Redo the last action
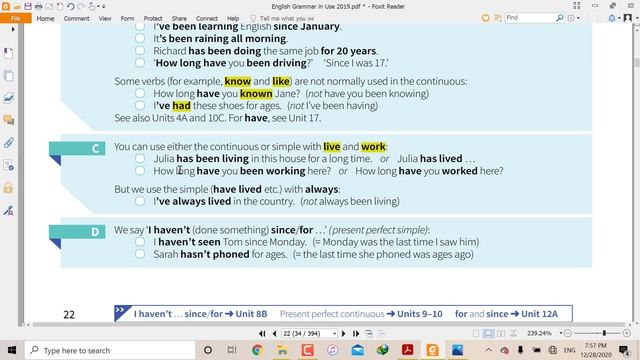Image resolution: width=640 pixels, height=360 pixels. pyautogui.click(x=81, y=7)
